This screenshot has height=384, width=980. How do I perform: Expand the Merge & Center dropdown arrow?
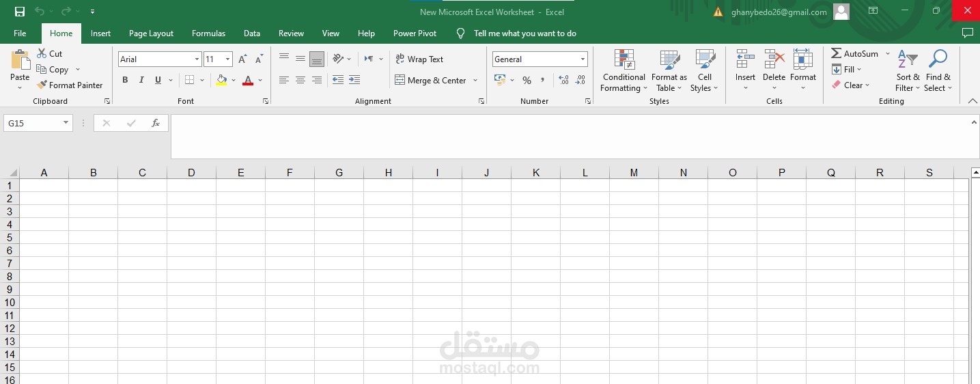tap(475, 81)
